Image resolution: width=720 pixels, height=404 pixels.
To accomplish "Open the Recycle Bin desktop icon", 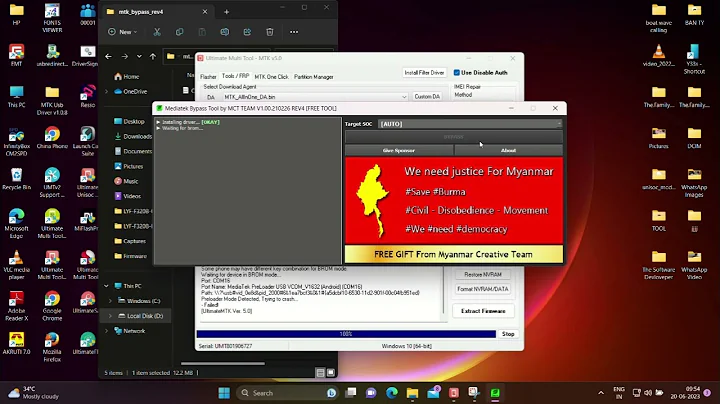I will click(17, 179).
